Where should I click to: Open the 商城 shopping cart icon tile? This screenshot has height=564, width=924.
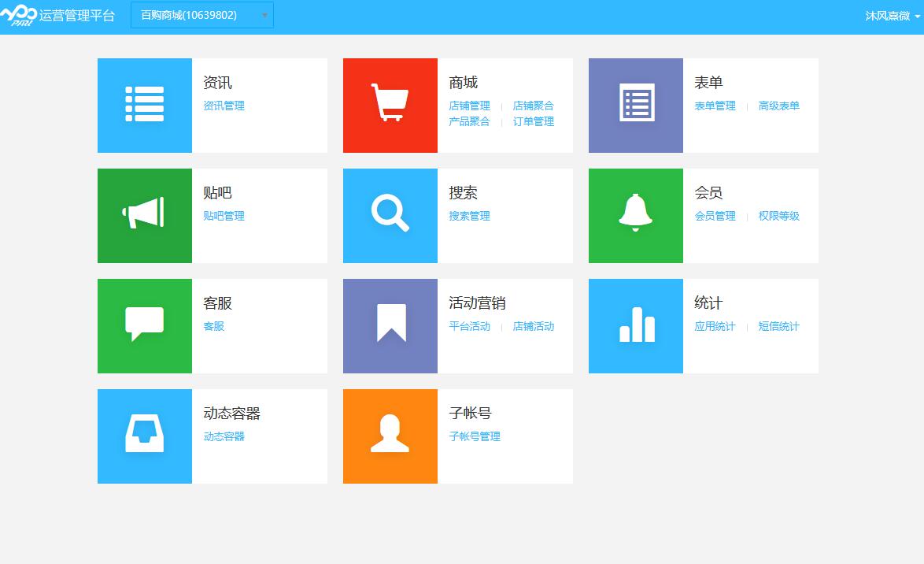390,106
